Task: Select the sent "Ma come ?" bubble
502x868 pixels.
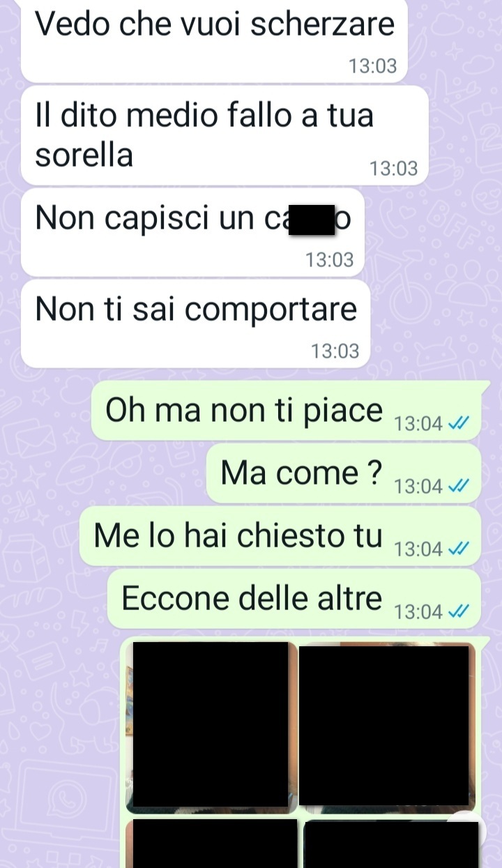Action: [344, 473]
